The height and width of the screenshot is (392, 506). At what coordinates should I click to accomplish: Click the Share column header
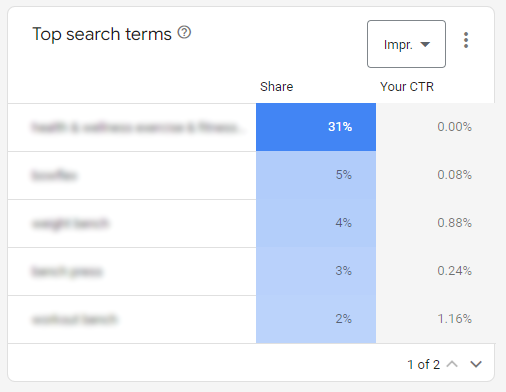pos(276,87)
